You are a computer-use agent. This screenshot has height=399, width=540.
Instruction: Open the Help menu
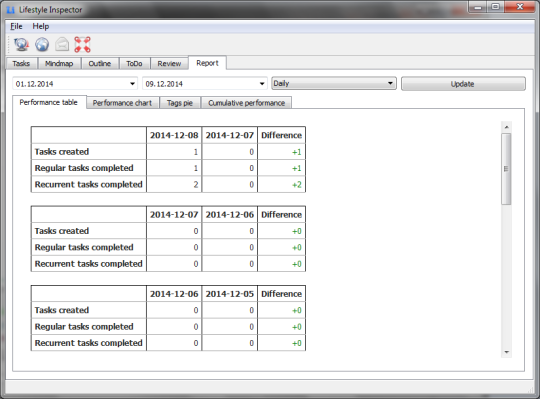[41, 26]
